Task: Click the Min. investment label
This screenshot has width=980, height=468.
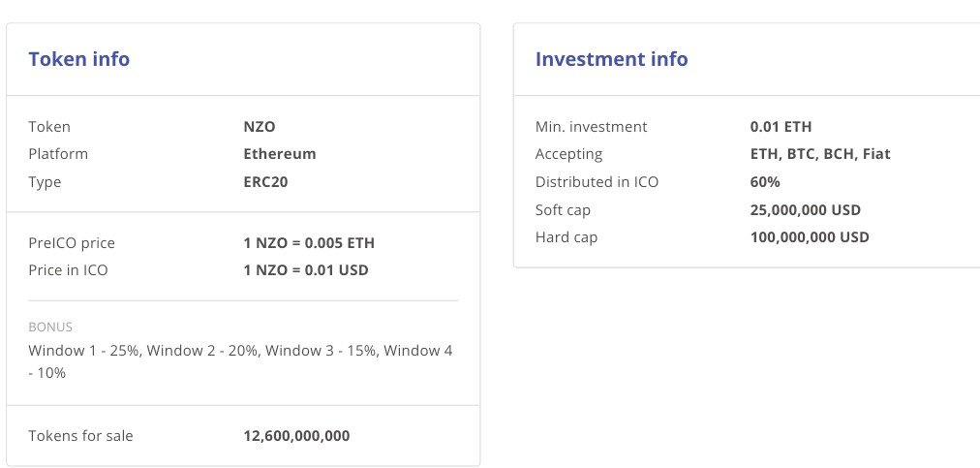Action: point(591,126)
